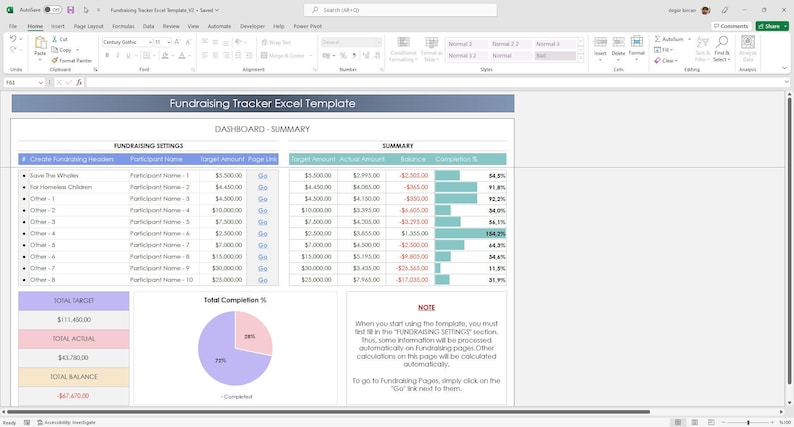Switch to Page Break Preview in status bar
The width and height of the screenshot is (794, 427).
click(x=711, y=422)
